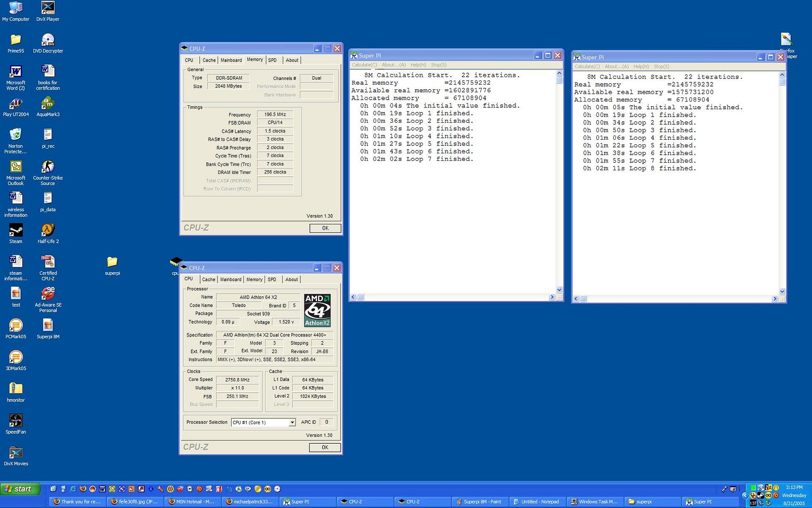Click Stop(S) in right Super PI window
Screen dimensions: 812x508
click(661, 67)
